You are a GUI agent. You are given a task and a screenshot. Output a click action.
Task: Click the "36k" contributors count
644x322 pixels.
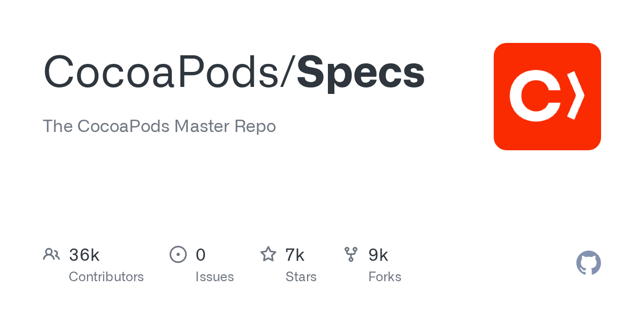(84, 255)
